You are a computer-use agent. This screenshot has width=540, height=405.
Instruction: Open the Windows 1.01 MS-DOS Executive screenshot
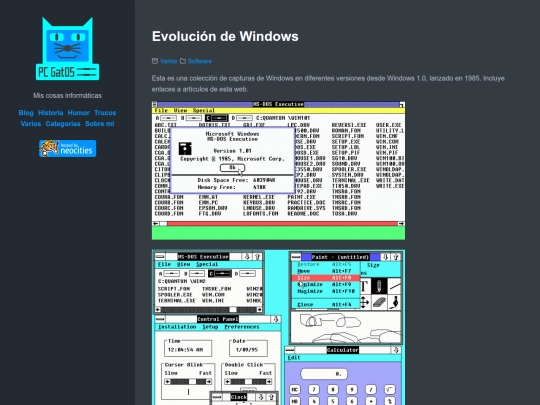coord(278,170)
